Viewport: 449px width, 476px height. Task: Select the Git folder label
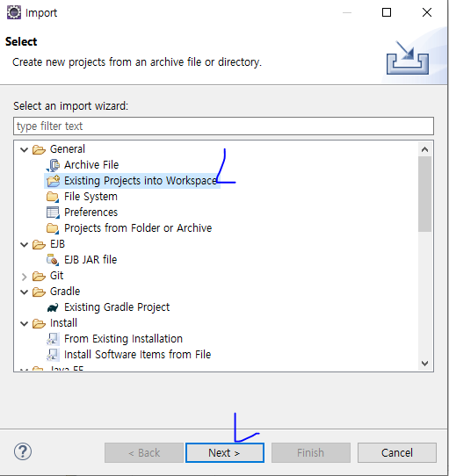[x=56, y=276]
